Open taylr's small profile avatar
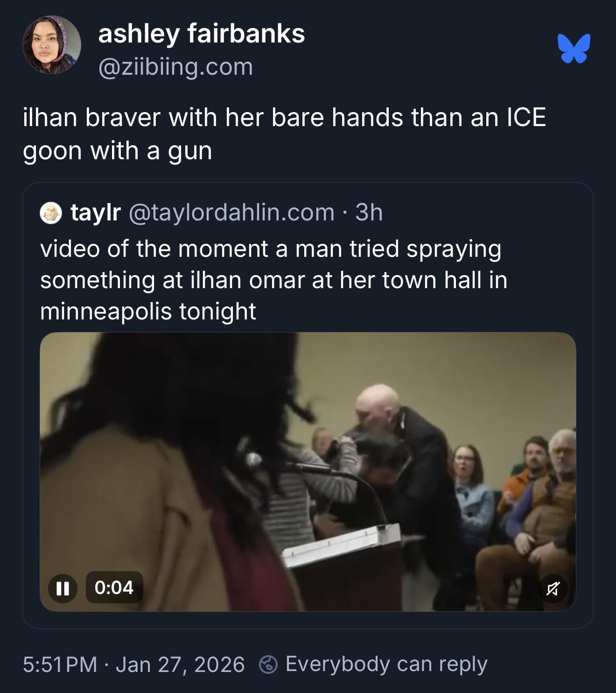Image resolution: width=616 pixels, height=693 pixels. point(50,213)
